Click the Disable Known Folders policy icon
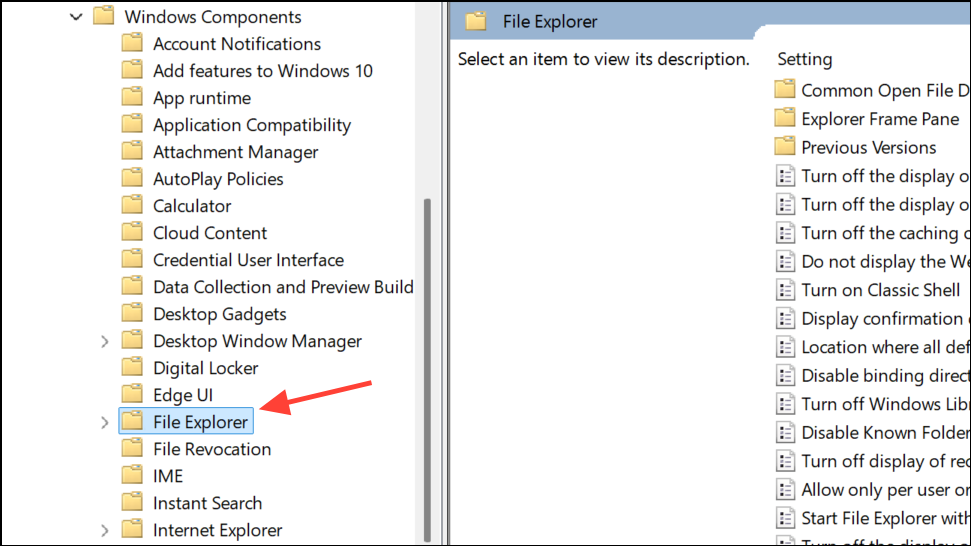The image size is (971, 546). [785, 433]
